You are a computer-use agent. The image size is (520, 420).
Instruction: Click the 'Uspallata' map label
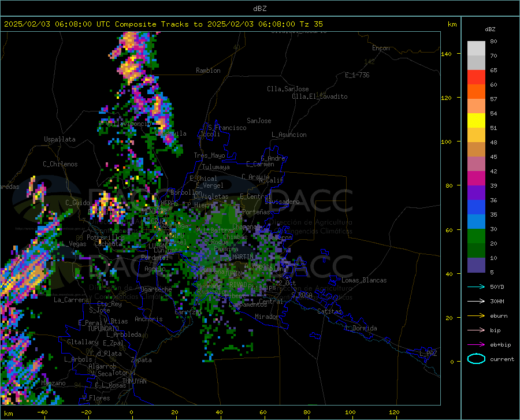tap(60, 139)
